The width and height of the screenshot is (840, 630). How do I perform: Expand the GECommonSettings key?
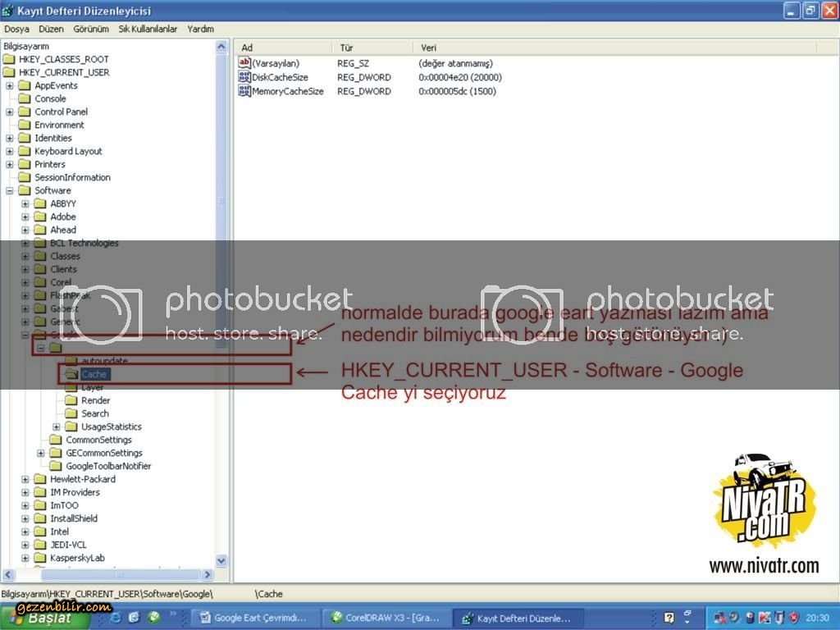point(41,453)
